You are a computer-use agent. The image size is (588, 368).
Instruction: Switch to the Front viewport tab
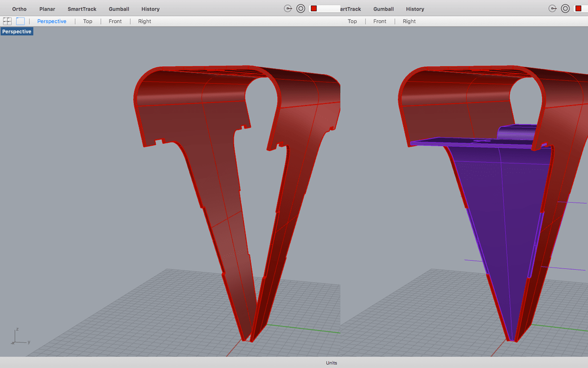pyautogui.click(x=115, y=21)
